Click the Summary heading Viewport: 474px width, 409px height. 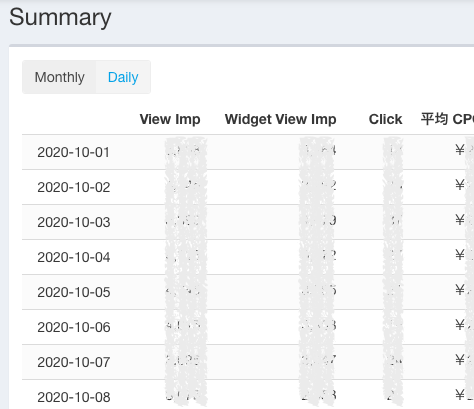[x=60, y=17]
